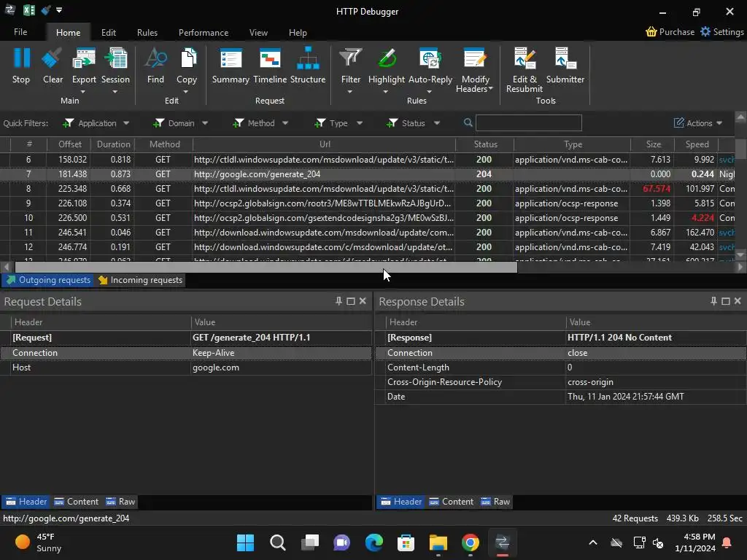Image resolution: width=747 pixels, height=560 pixels.
Task: Open the Filter rules tool
Action: tap(351, 66)
